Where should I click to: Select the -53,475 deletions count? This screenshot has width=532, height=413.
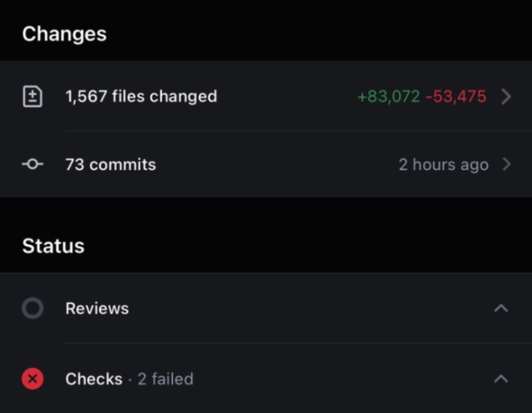click(456, 96)
